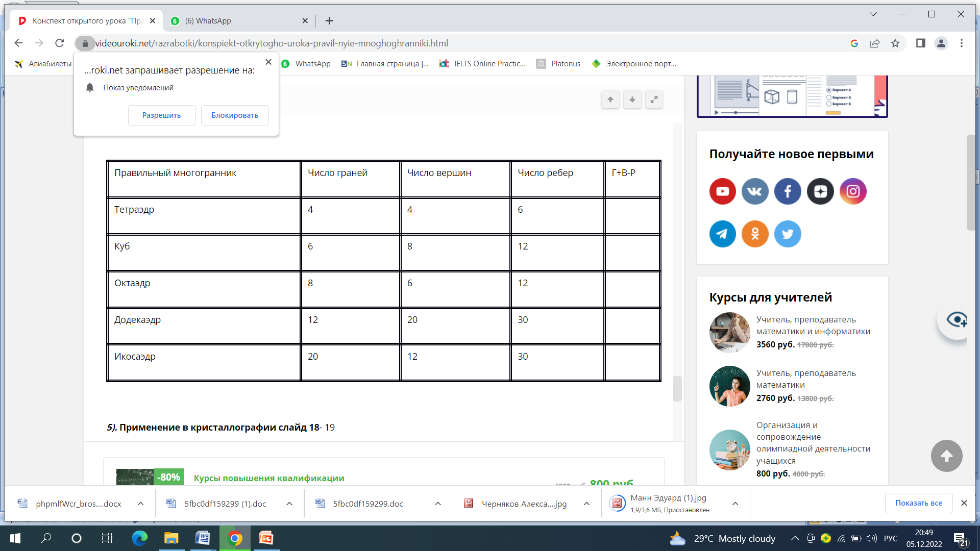Toggle the accessibility eye view button
The width and height of the screenshot is (980, 551).
click(x=956, y=320)
